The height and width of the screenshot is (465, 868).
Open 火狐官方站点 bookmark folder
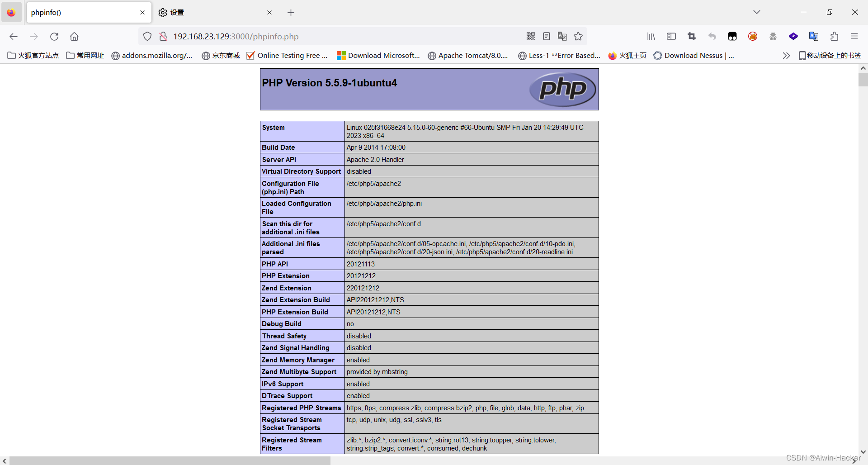tap(33, 56)
